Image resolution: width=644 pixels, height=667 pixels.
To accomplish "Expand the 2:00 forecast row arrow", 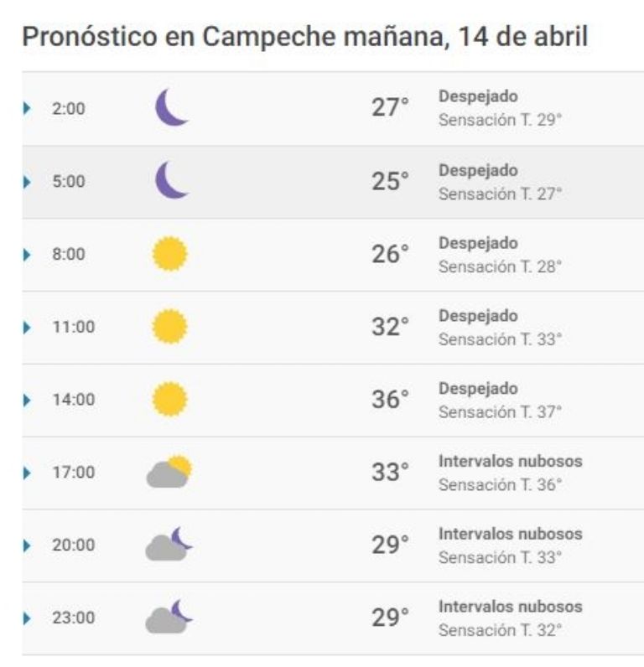I will tap(27, 108).
